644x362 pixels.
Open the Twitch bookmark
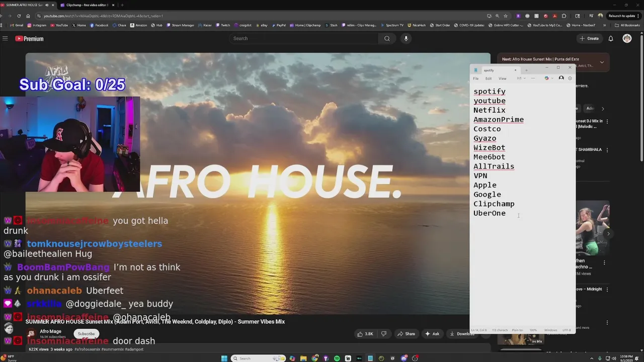coord(223,25)
